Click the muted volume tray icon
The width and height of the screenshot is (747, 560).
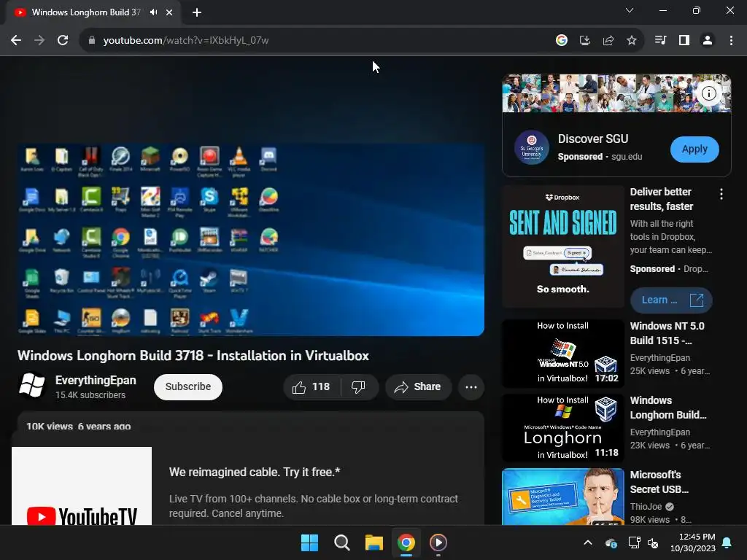click(x=653, y=542)
